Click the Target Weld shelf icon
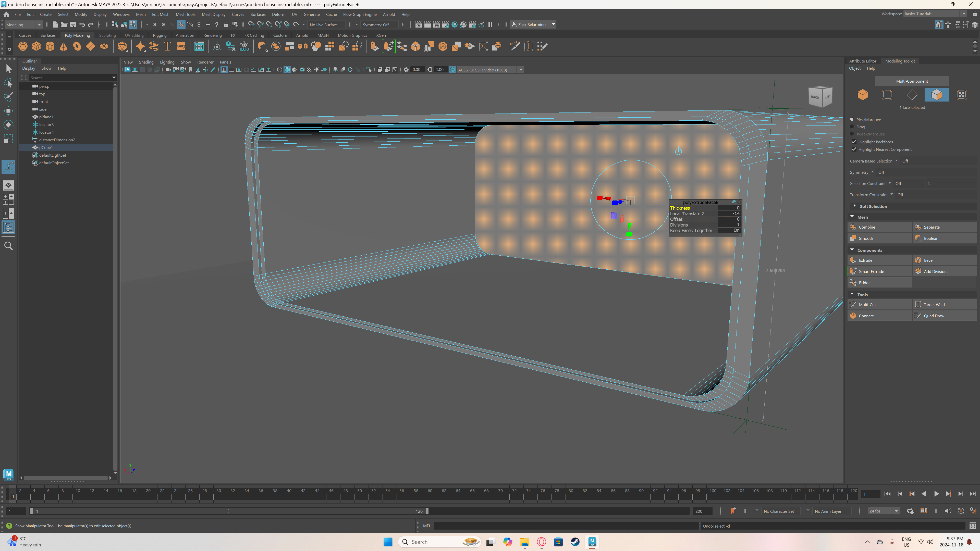 click(x=529, y=46)
